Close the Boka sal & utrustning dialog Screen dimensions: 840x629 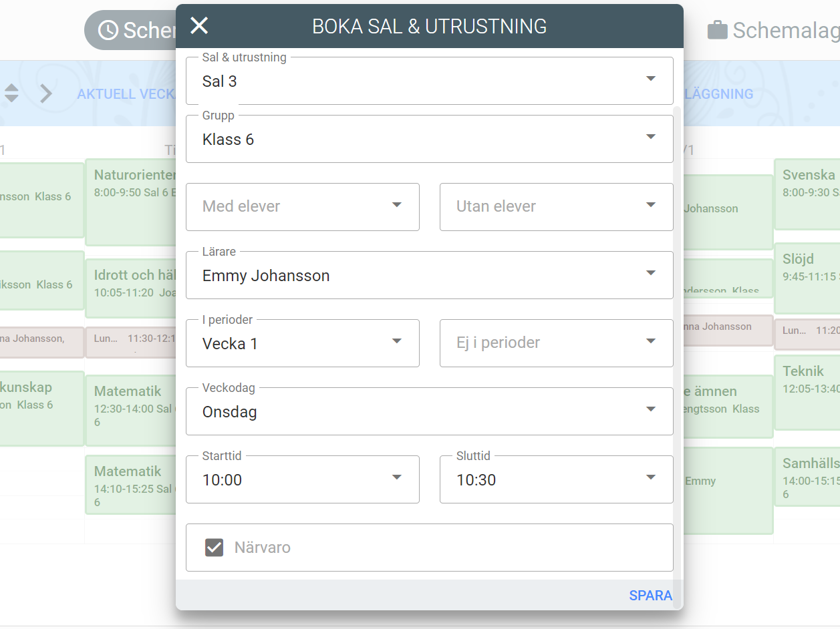tap(199, 26)
